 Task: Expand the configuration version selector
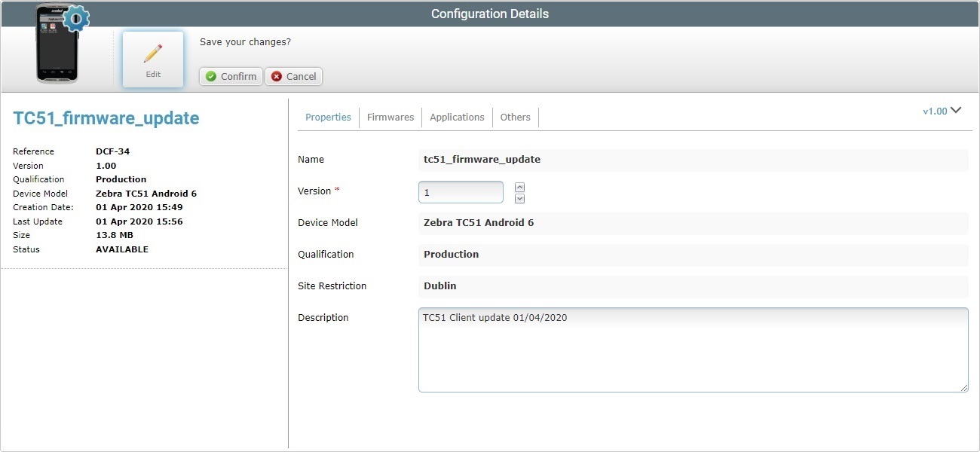coord(942,111)
